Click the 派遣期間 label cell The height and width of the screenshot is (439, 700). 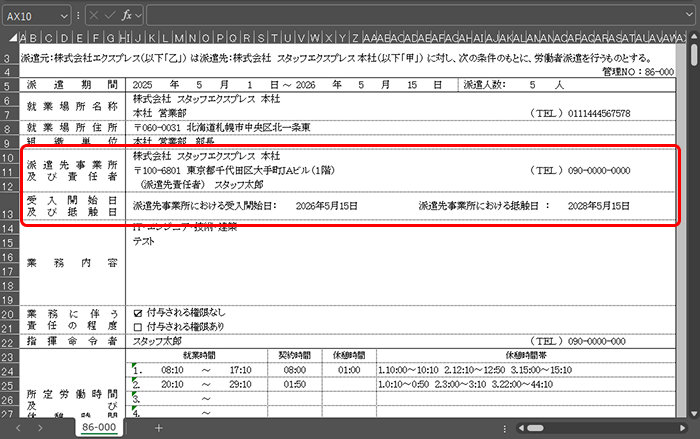pos(72,85)
